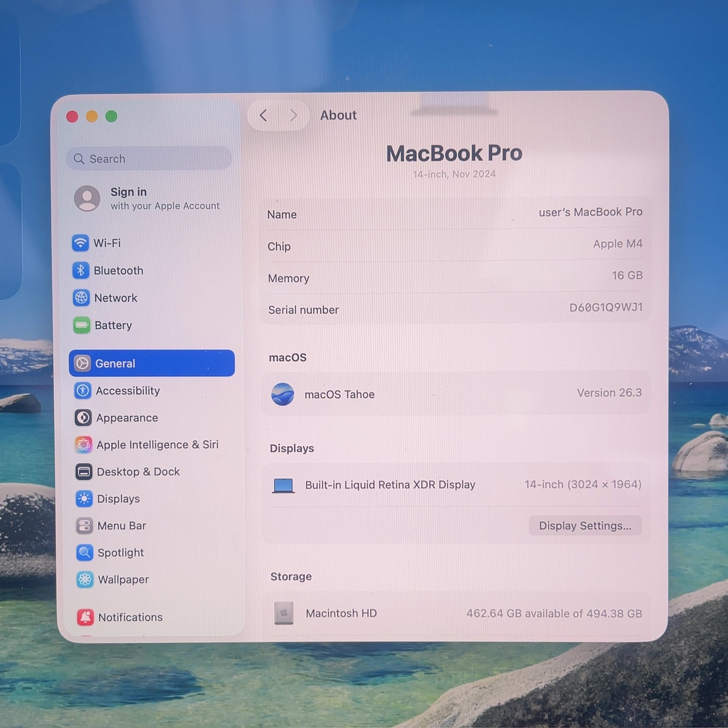The height and width of the screenshot is (728, 728).
Task: Click the "Memory" row label
Action: pos(289,278)
